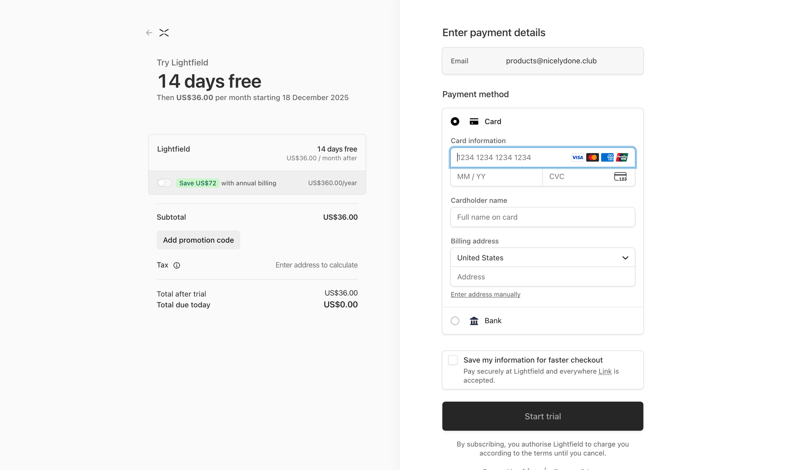This screenshot has width=800, height=470.
Task: Click the Add promotion code button
Action: (198, 240)
